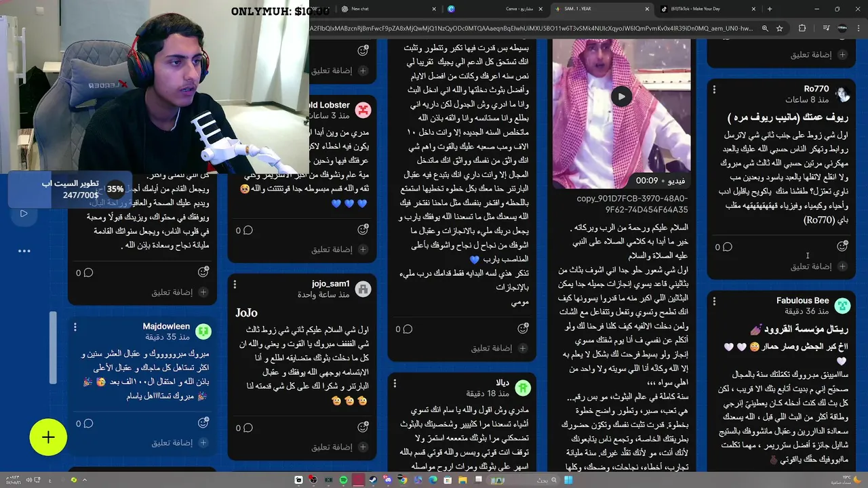Click plus icon beside add comment under Ro770's post
This screenshot has height=488, width=868.
tap(842, 266)
